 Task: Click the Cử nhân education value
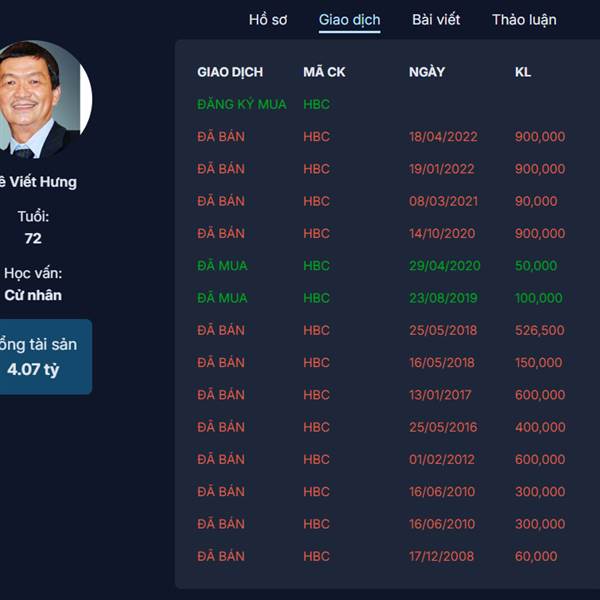[33, 295]
